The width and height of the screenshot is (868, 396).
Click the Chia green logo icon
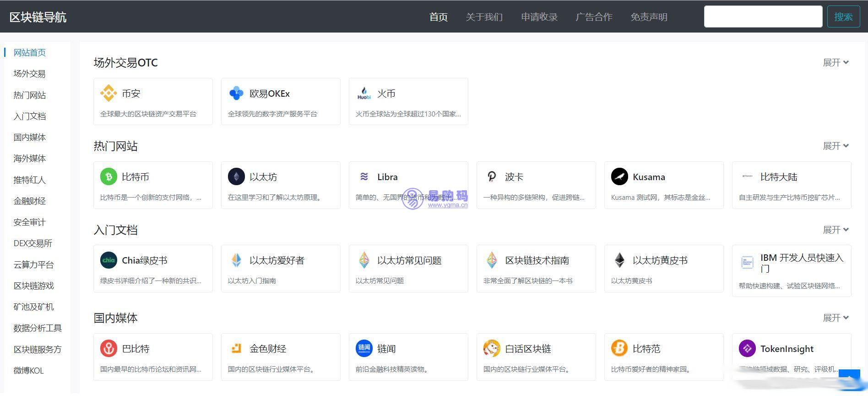(108, 260)
